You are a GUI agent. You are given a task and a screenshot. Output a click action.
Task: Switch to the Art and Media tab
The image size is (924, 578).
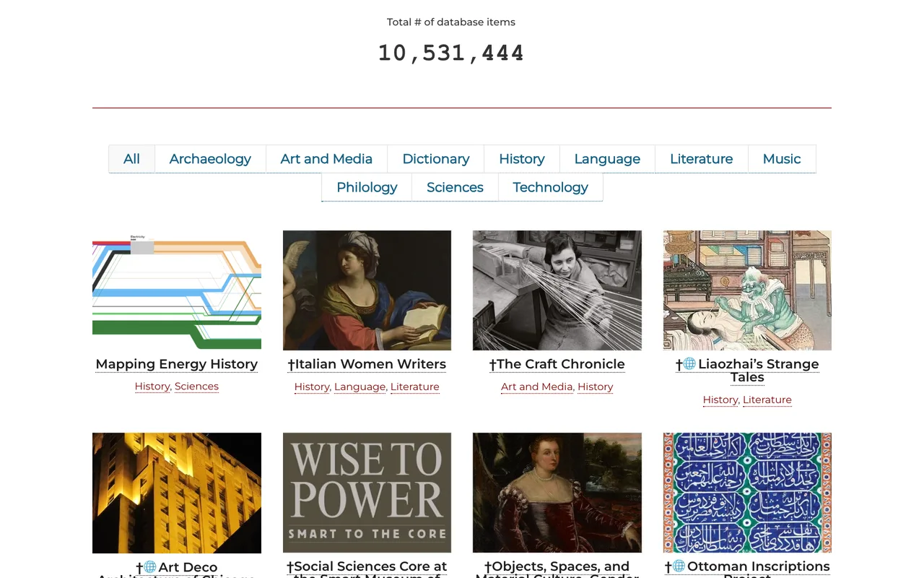click(326, 159)
